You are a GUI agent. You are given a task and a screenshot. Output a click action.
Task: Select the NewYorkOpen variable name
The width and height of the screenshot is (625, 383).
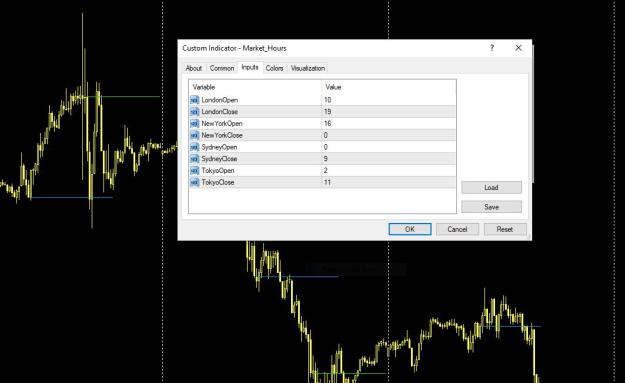coord(222,124)
